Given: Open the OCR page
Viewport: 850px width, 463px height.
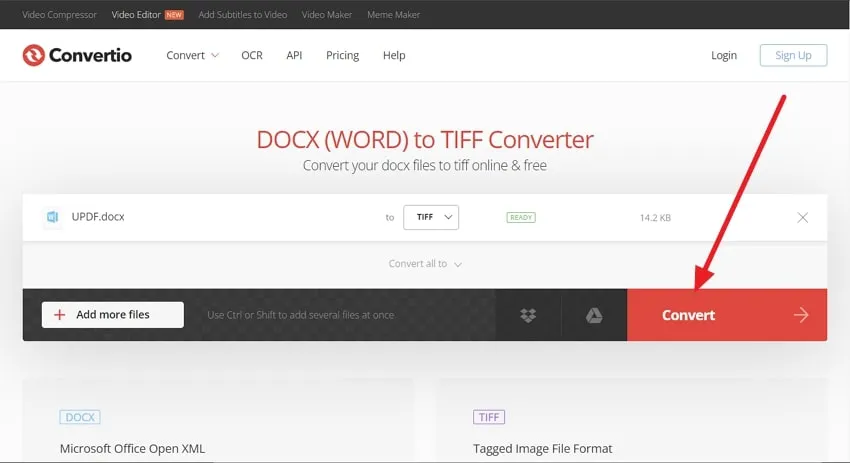Looking at the screenshot, I should [x=252, y=55].
